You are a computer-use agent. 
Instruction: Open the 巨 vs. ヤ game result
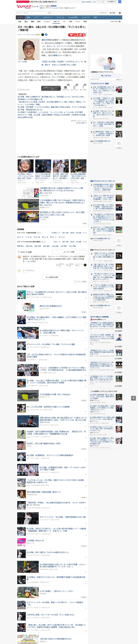[x=20, y=237]
